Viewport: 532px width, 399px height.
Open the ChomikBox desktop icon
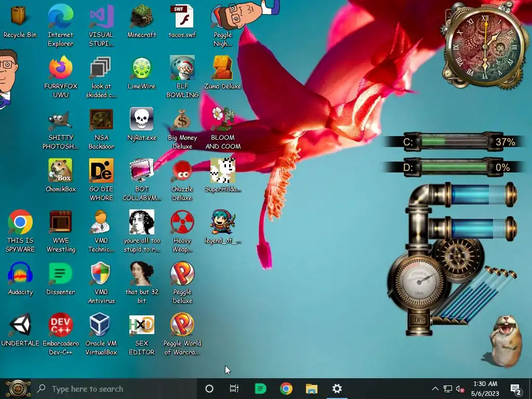[60, 175]
